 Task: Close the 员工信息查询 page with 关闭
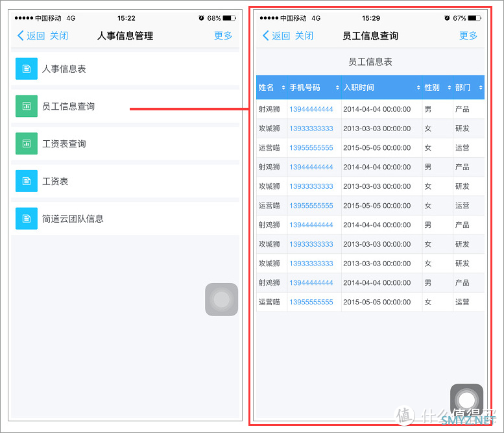tap(304, 36)
